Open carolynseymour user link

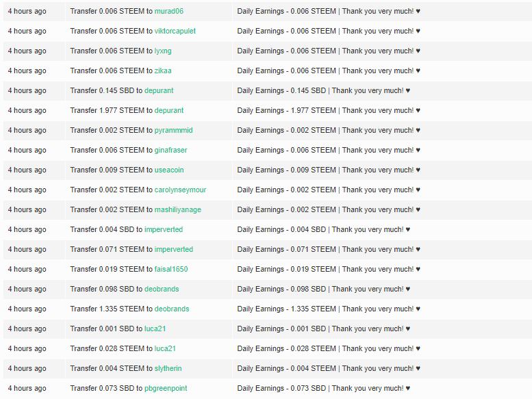(180, 190)
